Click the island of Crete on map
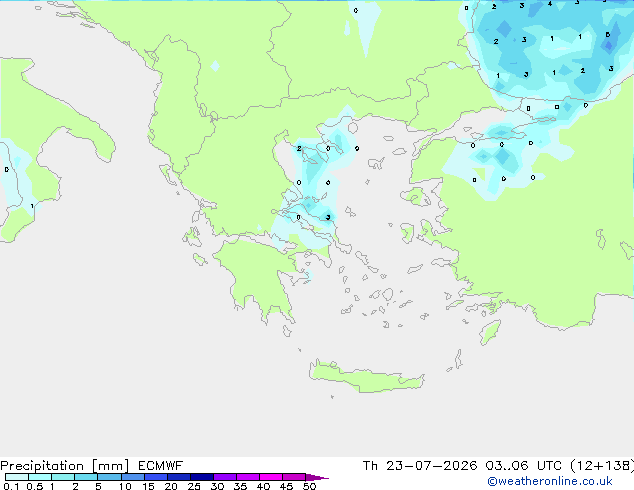The image size is (634, 490). point(366,377)
